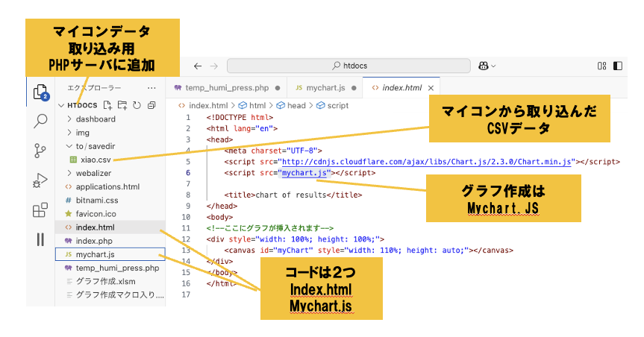Image resolution: width=644 pixels, height=337 pixels.
Task: Click the <body> tag on line 10
Action: 219,217
